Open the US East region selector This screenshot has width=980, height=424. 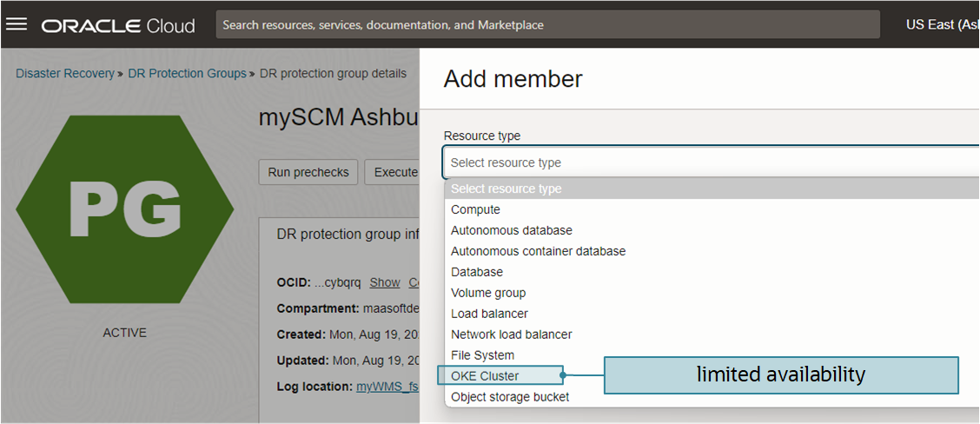[x=942, y=25]
